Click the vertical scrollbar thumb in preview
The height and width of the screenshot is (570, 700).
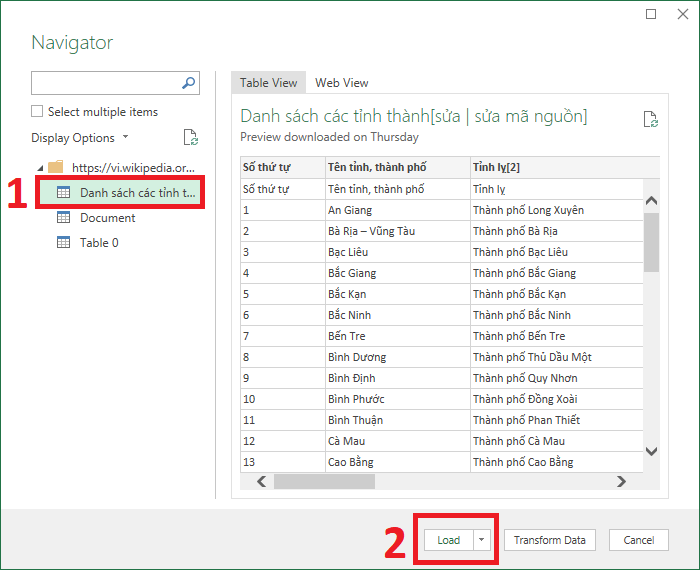click(651, 241)
